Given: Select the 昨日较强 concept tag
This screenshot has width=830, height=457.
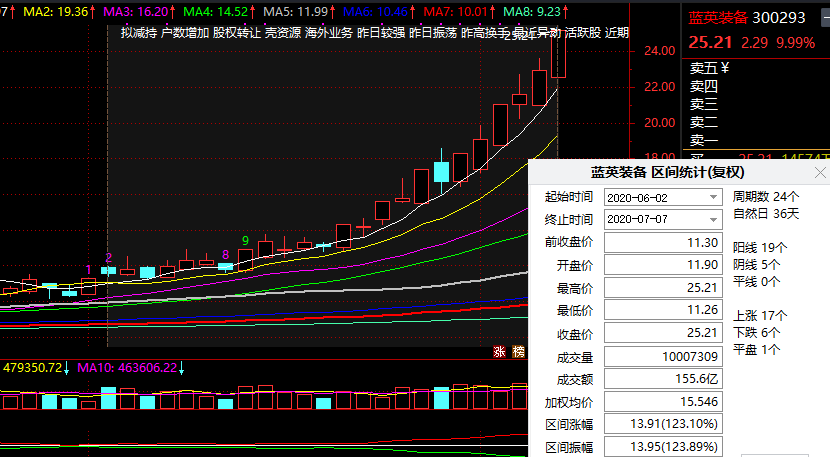Looking at the screenshot, I should coord(381,32).
